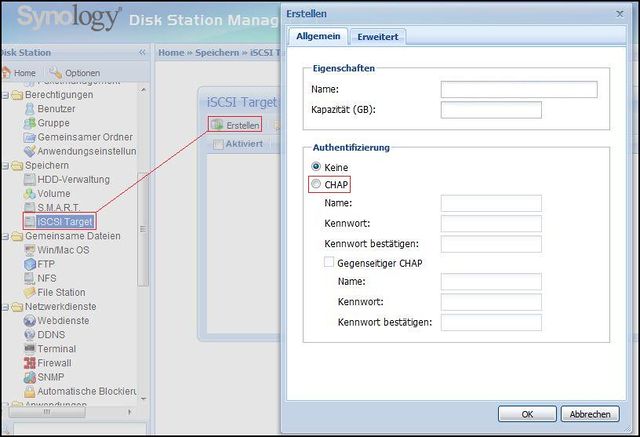
Task: Switch to the Allgemein tab
Action: tap(316, 36)
